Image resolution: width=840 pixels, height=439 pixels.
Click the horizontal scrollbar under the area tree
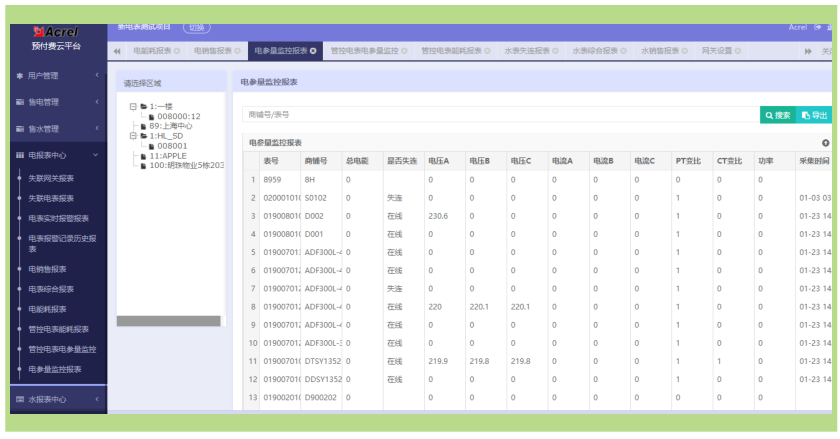169,321
